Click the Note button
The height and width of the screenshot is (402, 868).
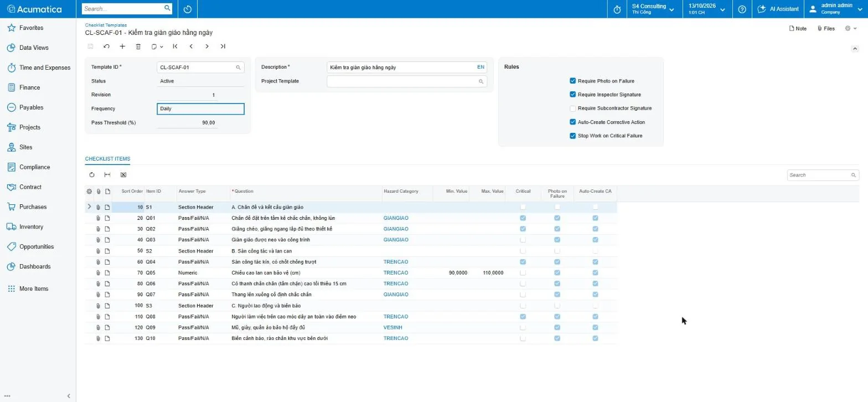click(798, 29)
